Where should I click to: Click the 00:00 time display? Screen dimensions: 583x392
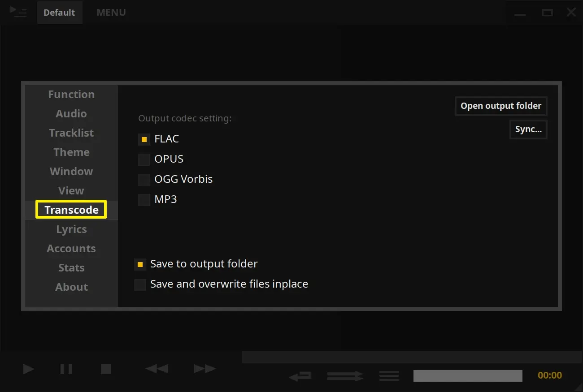550,375
